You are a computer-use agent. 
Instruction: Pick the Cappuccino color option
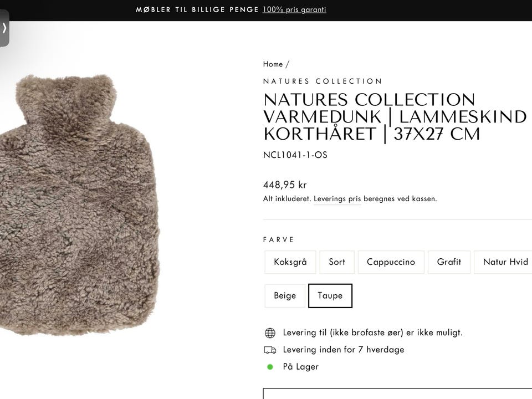[391, 262]
